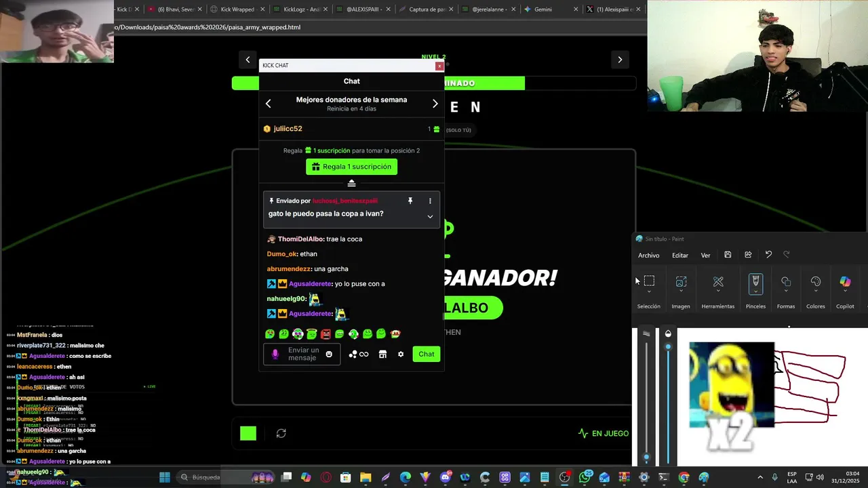The height and width of the screenshot is (488, 868).
Task: Open the emoji picker in the message box
Action: click(329, 354)
